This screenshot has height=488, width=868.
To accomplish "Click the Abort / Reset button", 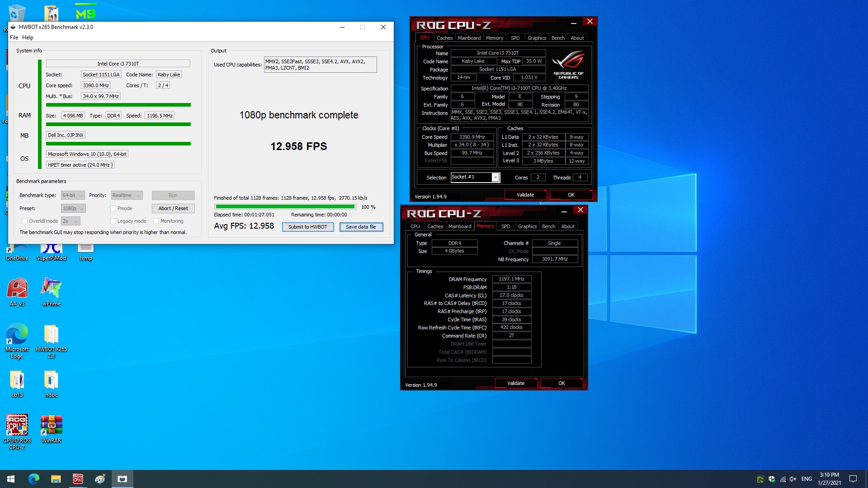I will click(x=173, y=208).
